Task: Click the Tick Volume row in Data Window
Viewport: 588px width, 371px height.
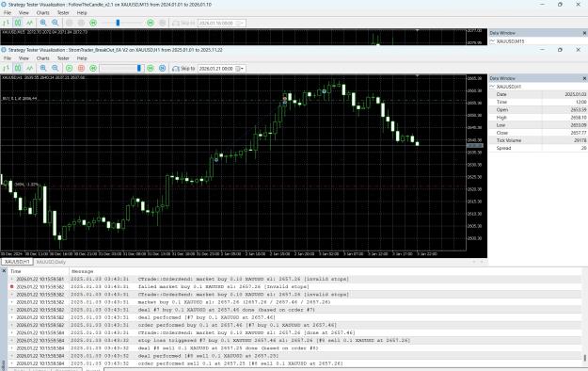Action: point(538,140)
